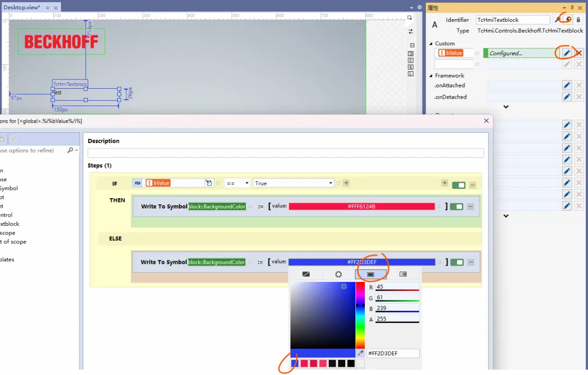Open the search options dropdown arrow

(77, 150)
